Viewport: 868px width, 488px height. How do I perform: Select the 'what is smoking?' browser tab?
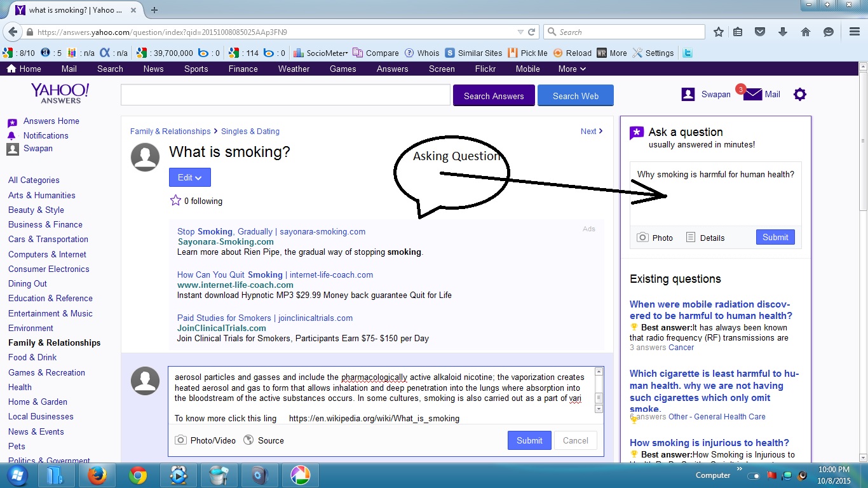[x=76, y=10]
